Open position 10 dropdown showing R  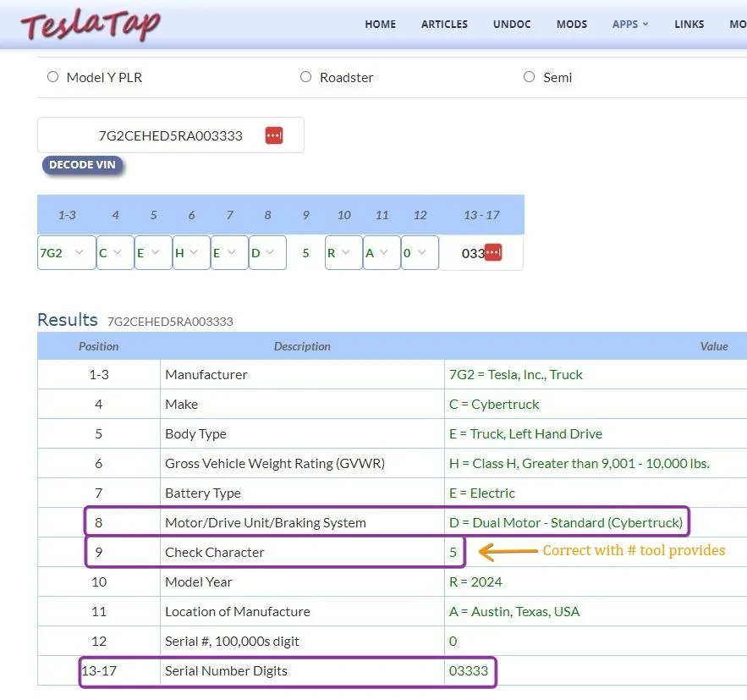(343, 252)
